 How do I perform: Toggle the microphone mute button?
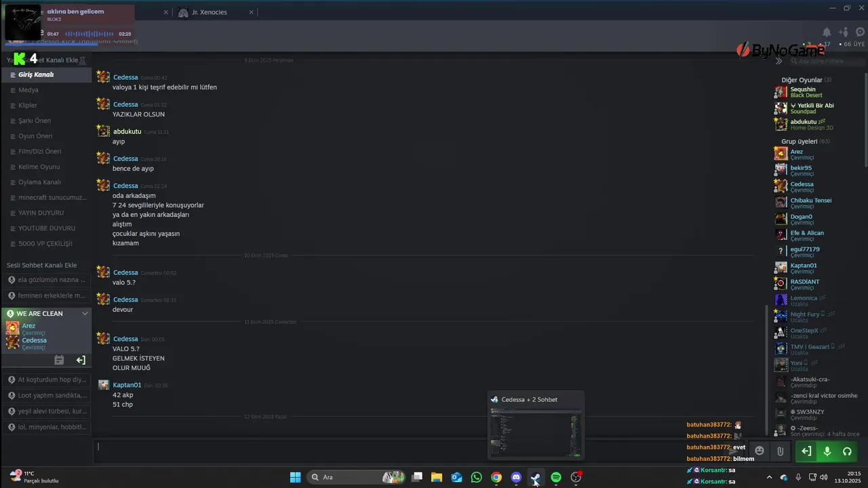tap(827, 451)
